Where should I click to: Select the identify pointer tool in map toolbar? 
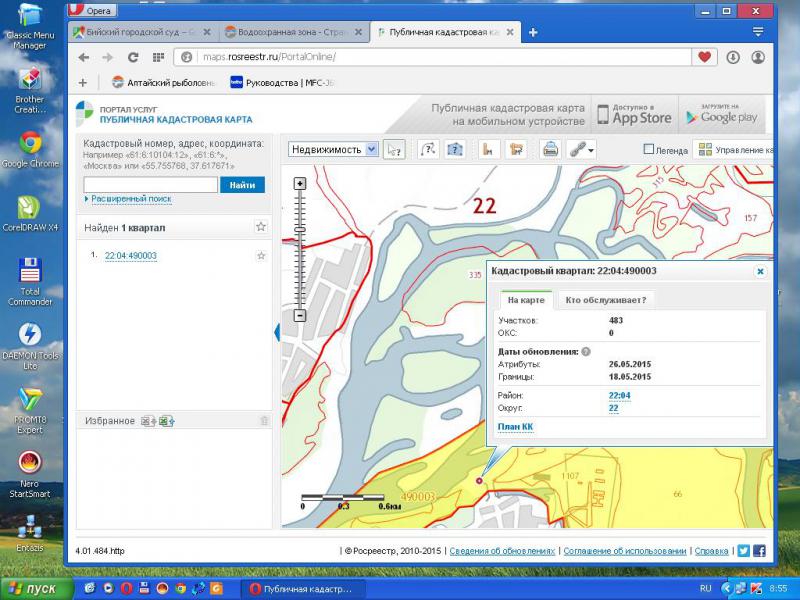[395, 149]
